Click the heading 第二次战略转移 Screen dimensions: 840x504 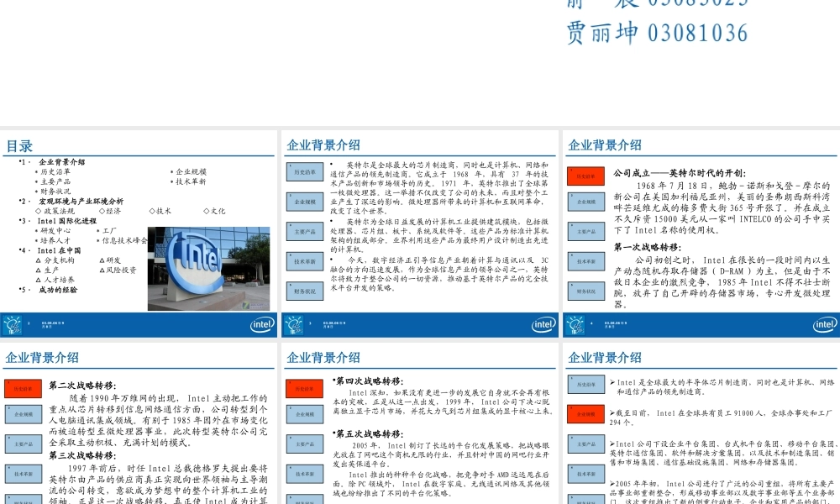pos(82,386)
